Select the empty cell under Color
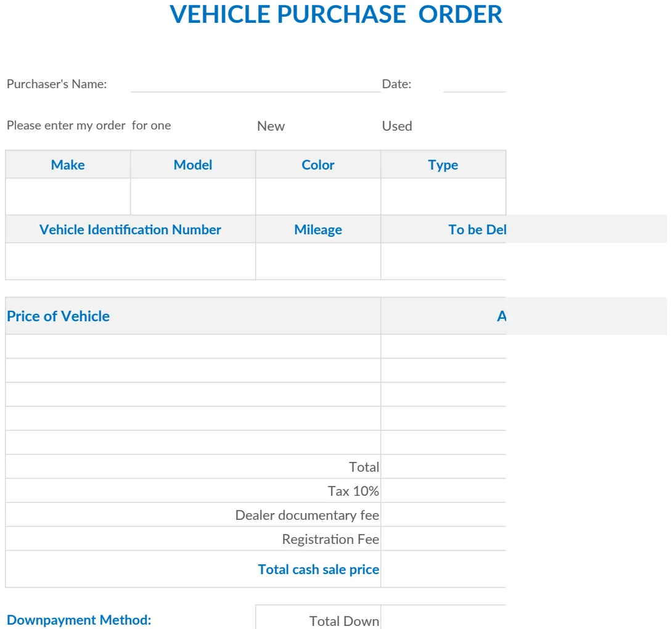Screen dimensions: 672x629 pyautogui.click(x=318, y=197)
